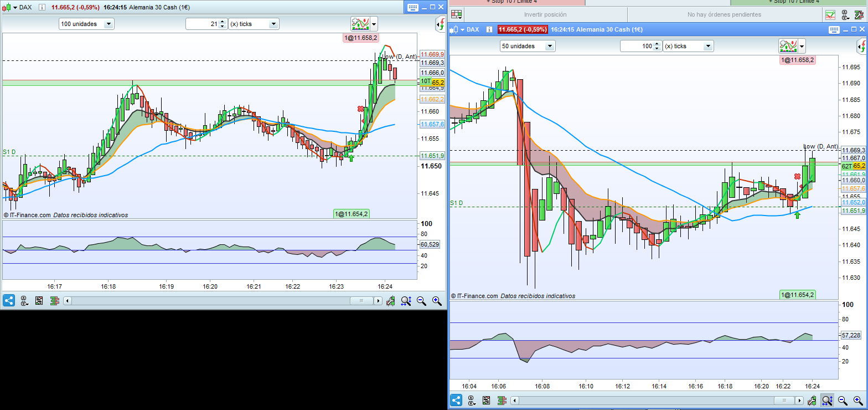Zoom in on the right DAX chart

858,400
